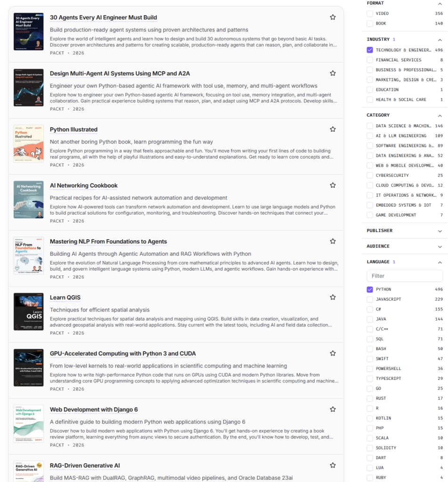The height and width of the screenshot is (482, 448).
Task: Open the Learn QGIS title link
Action: 65,297
